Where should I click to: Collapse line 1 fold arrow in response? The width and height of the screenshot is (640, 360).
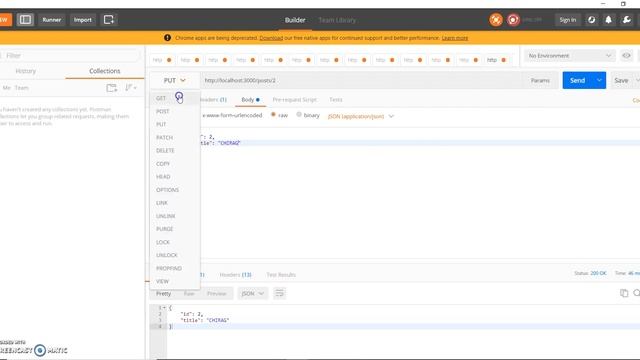164,308
